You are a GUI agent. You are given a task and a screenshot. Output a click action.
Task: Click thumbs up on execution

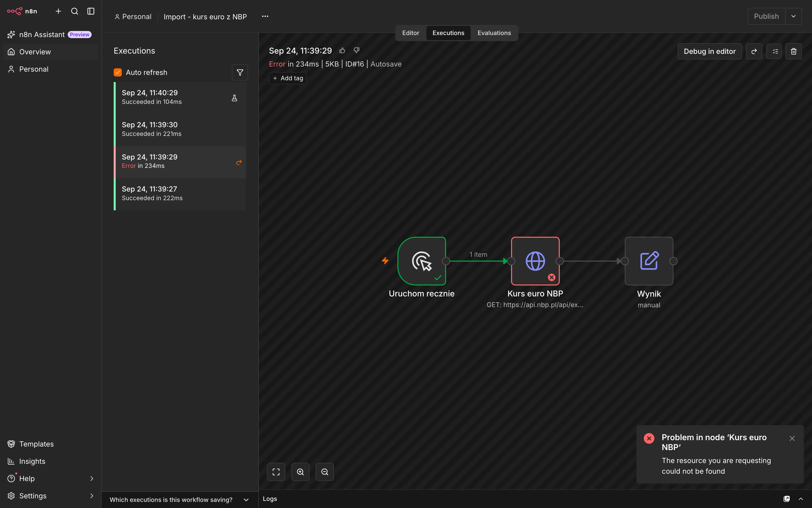click(x=342, y=50)
